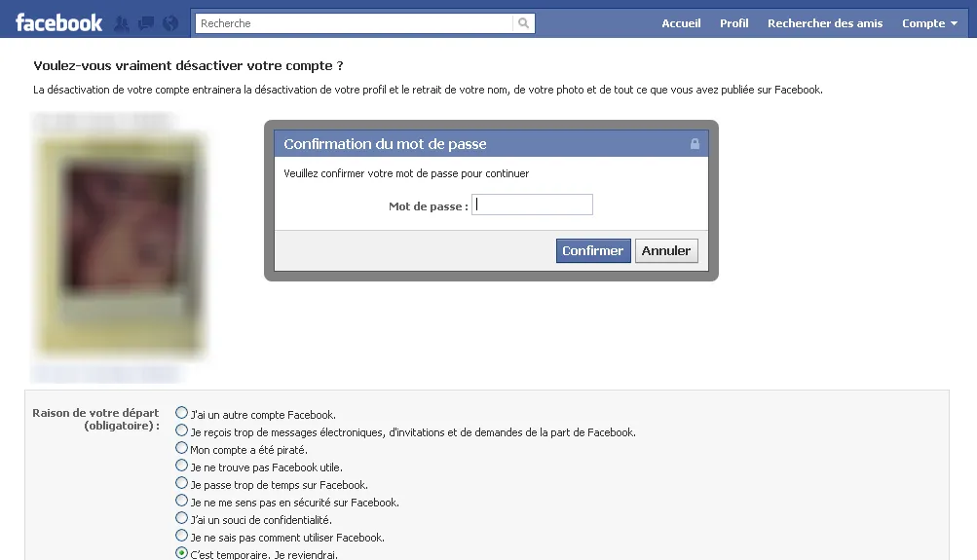Click the blurred profile photo
The width and height of the screenshot is (977, 560).
122,244
